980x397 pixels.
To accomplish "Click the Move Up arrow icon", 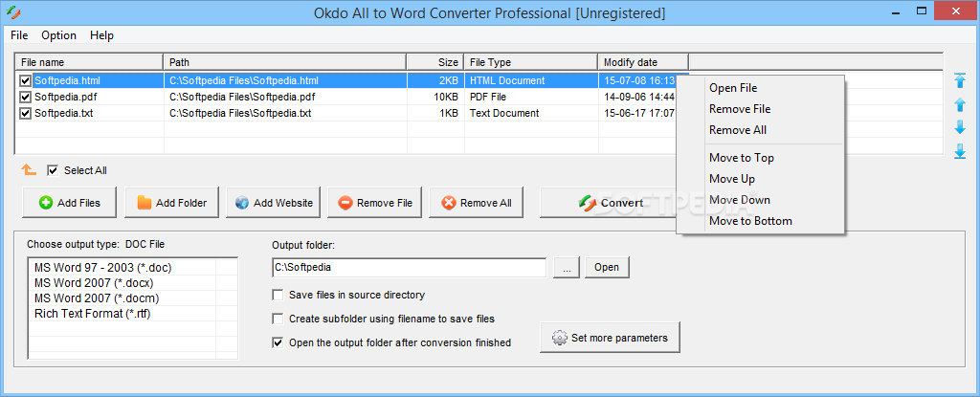I will click(x=959, y=104).
